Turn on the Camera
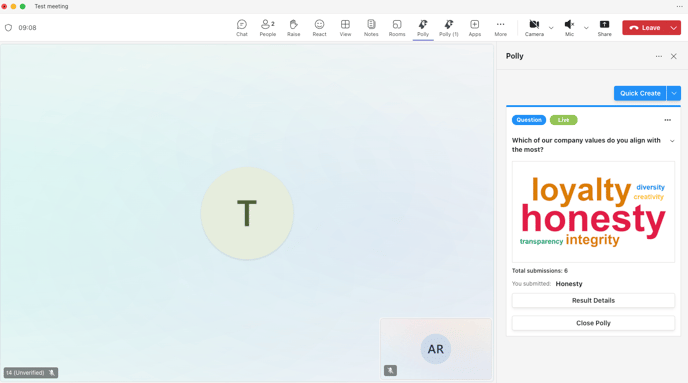Image resolution: width=688 pixels, height=383 pixels. click(534, 28)
